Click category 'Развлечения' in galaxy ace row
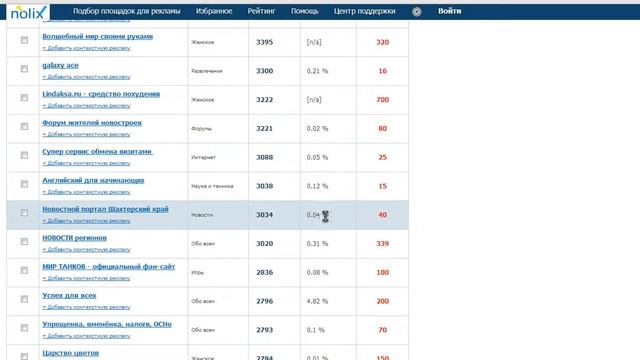The width and height of the screenshot is (640, 360). tap(207, 71)
